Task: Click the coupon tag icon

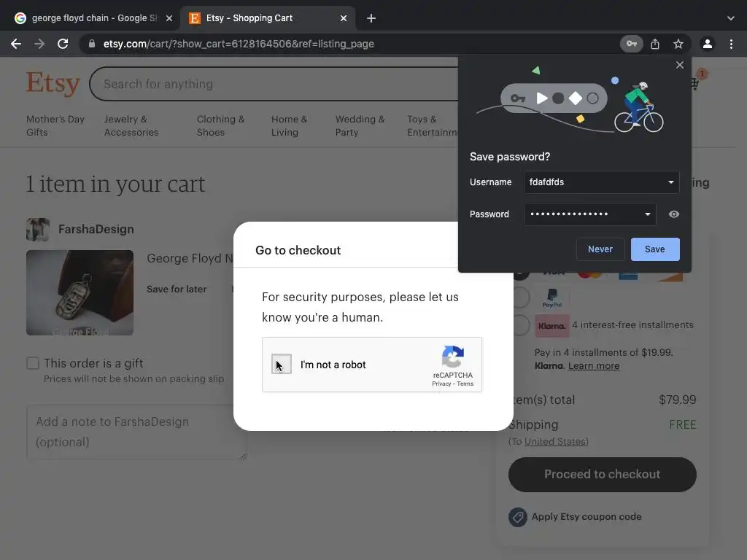Action: pos(518,517)
